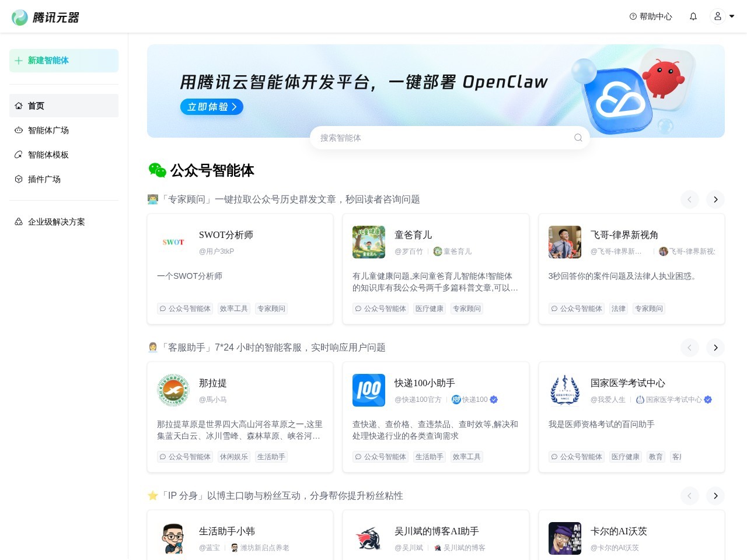
Task: Click the 腾讯元器 logo
Action: 46,17
